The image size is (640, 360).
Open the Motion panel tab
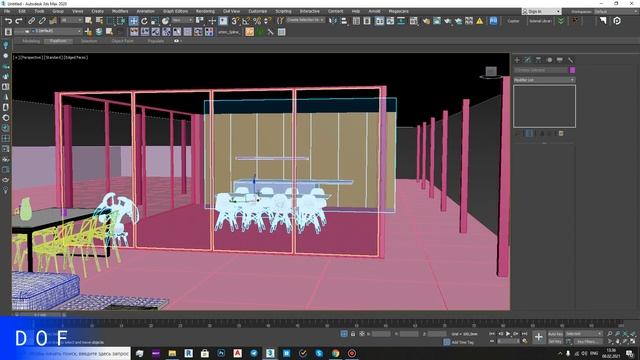549,60
